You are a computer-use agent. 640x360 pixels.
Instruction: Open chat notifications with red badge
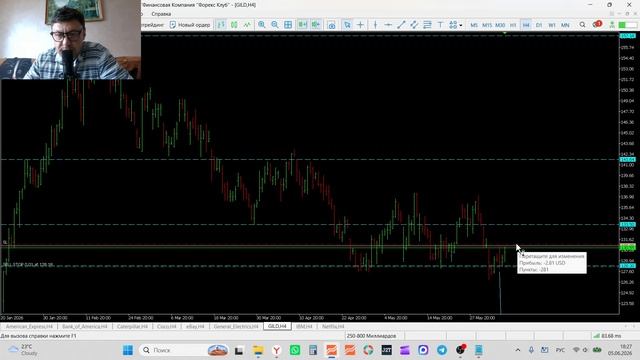pyautogui.click(x=597, y=24)
